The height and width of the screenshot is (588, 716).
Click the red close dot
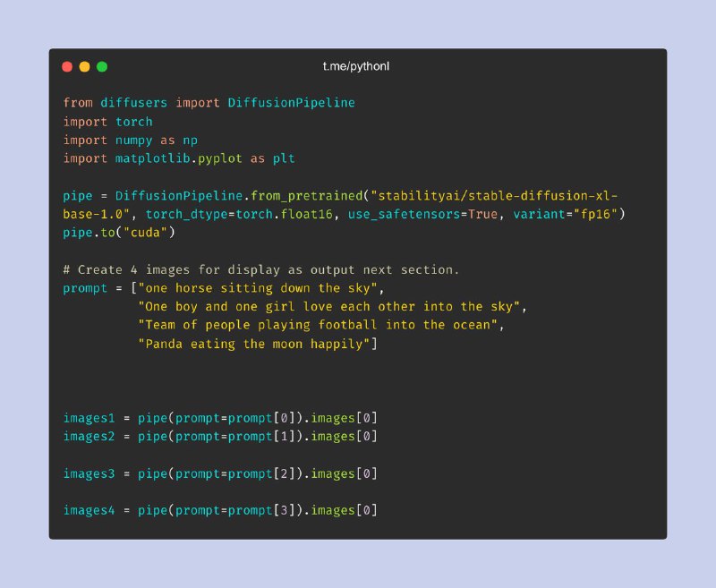pos(67,66)
